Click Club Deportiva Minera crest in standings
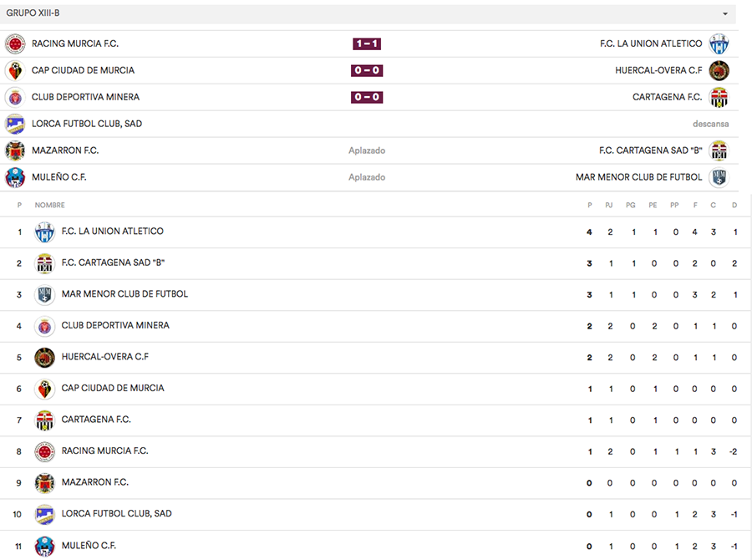The height and width of the screenshot is (560, 752). click(x=44, y=326)
